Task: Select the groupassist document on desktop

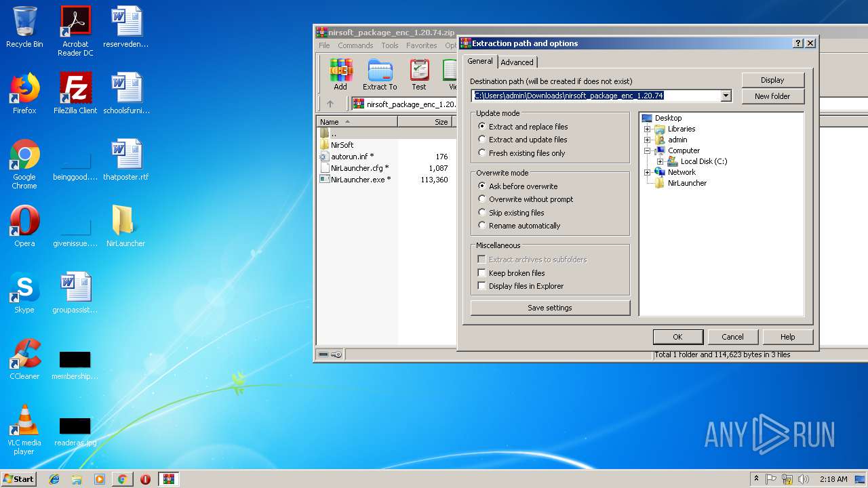Action: (75, 293)
